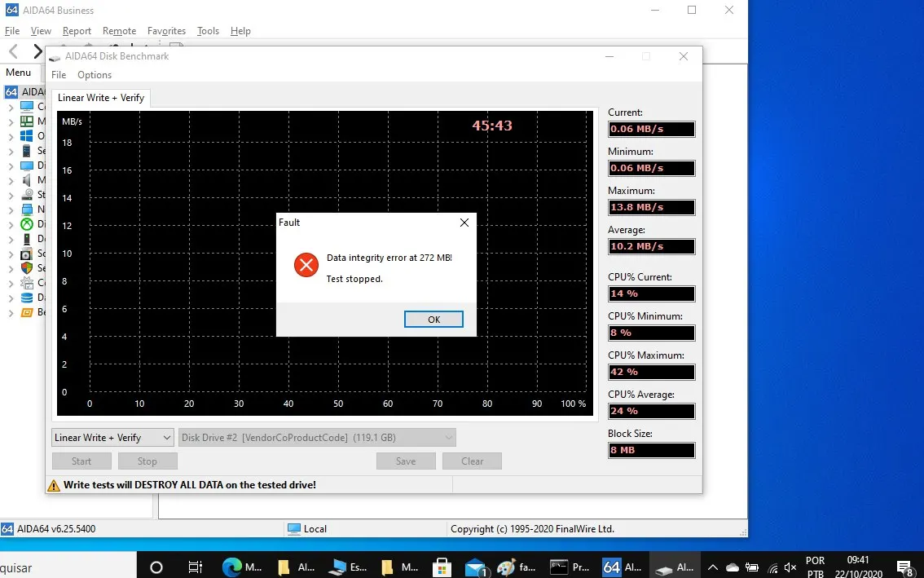Open the Favorites menu

point(166,31)
